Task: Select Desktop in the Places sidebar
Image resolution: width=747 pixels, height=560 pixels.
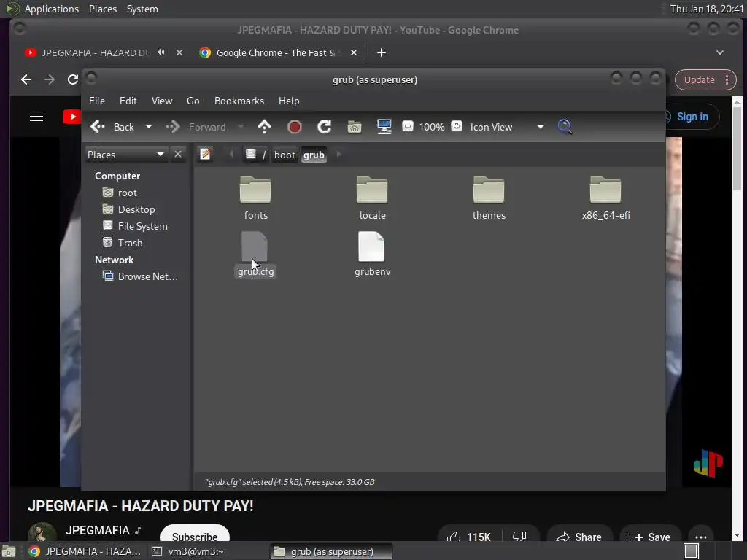Action: tap(137, 209)
